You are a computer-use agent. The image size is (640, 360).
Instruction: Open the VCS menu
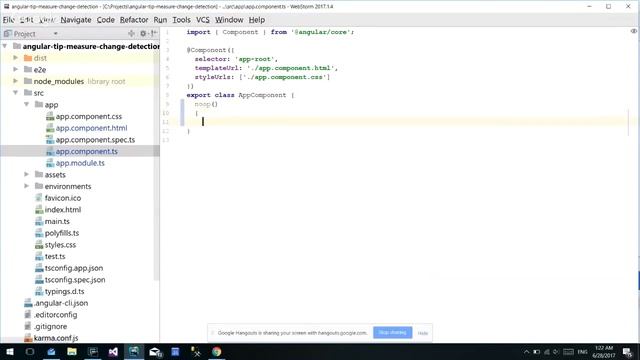coord(202,20)
